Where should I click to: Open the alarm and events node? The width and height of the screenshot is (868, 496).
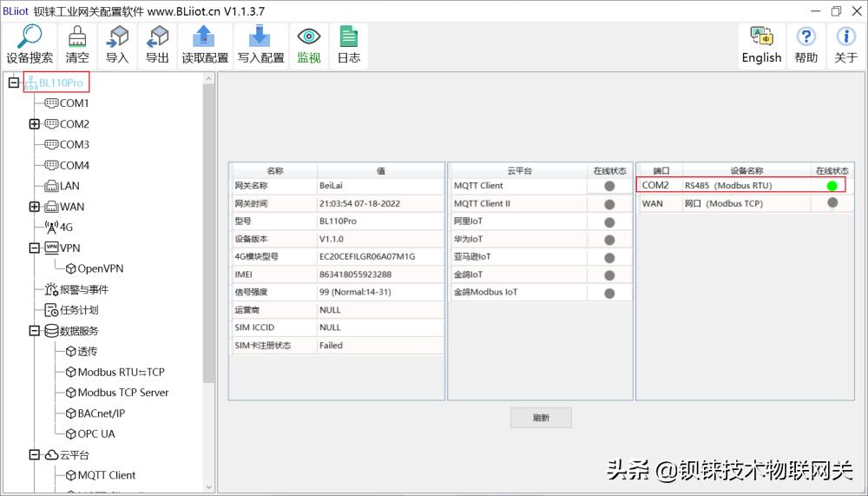pos(76,289)
